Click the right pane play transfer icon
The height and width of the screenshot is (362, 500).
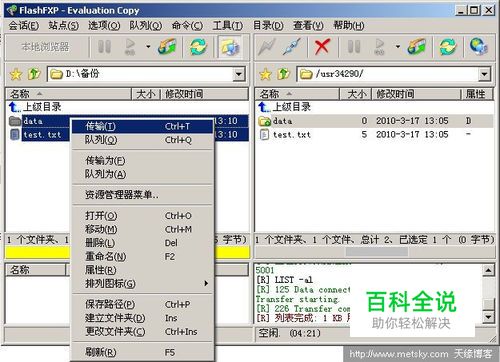tap(380, 47)
